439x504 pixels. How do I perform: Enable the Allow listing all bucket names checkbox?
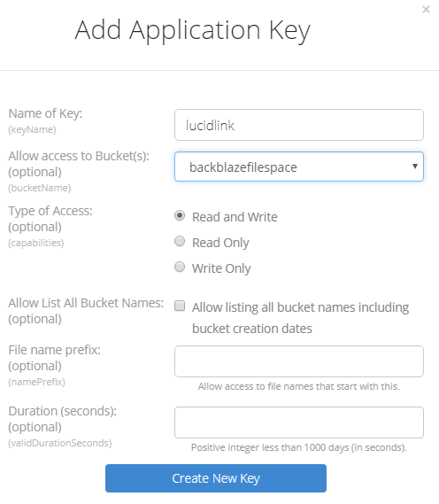pos(180,306)
